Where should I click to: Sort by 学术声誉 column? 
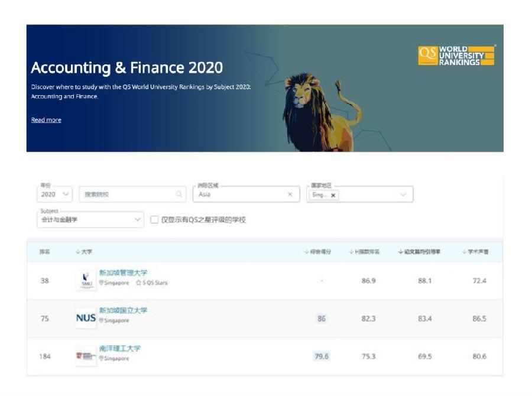pyautogui.click(x=475, y=252)
